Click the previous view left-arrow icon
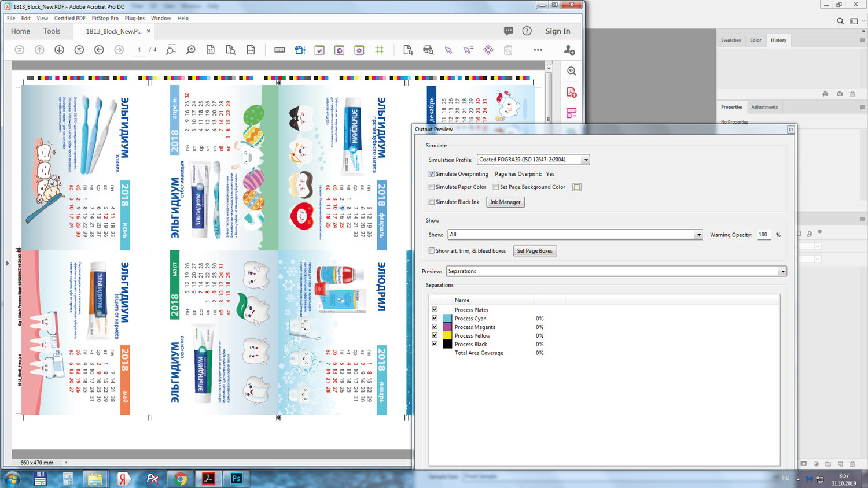This screenshot has height=488, width=868. [x=99, y=50]
